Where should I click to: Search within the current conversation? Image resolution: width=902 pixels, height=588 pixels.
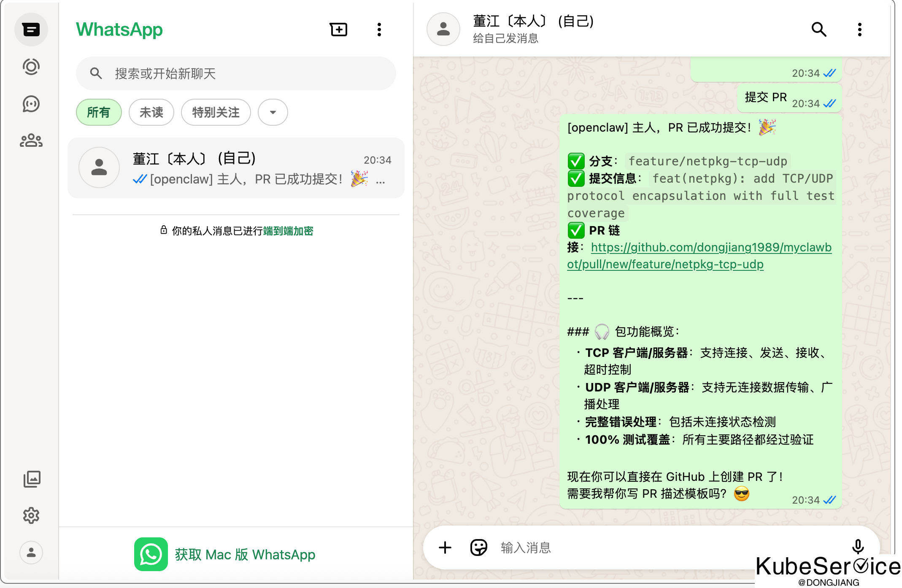tap(818, 30)
